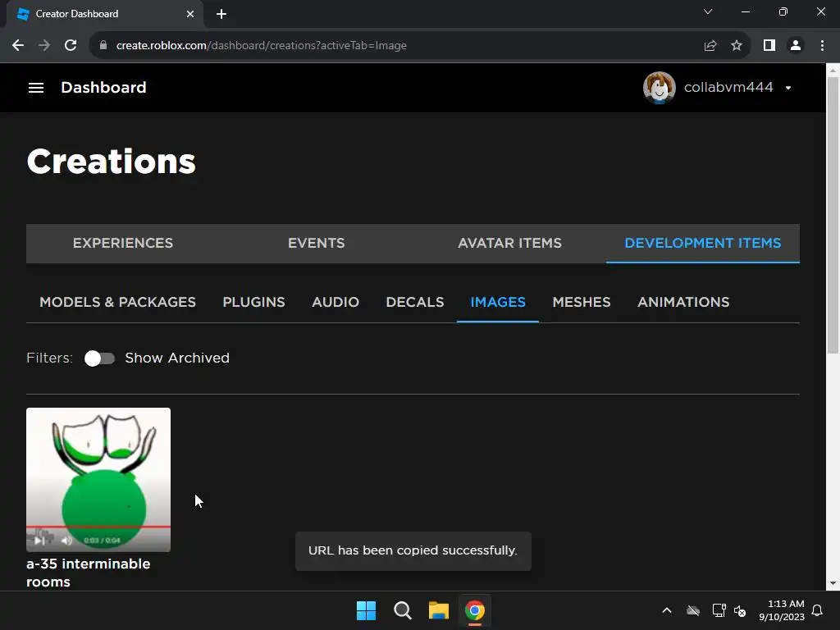
Task: Dismiss the 'URL has been copied successfully' toast
Action: click(x=413, y=550)
